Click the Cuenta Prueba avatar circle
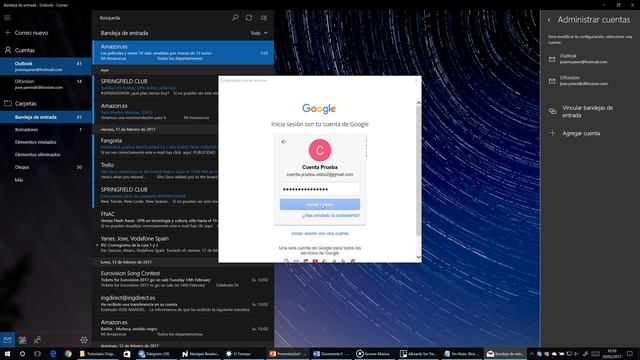This screenshot has height=360, width=640. click(x=320, y=150)
